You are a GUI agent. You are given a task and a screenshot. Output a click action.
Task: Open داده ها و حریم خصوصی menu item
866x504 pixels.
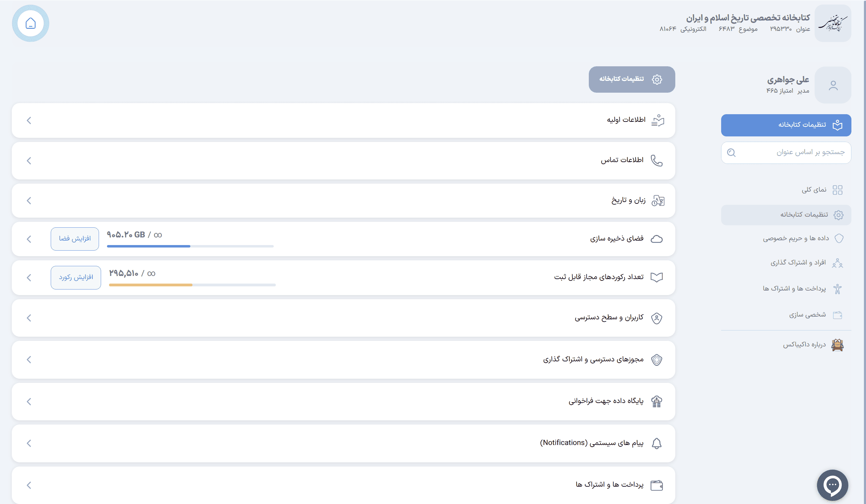pyautogui.click(x=796, y=238)
